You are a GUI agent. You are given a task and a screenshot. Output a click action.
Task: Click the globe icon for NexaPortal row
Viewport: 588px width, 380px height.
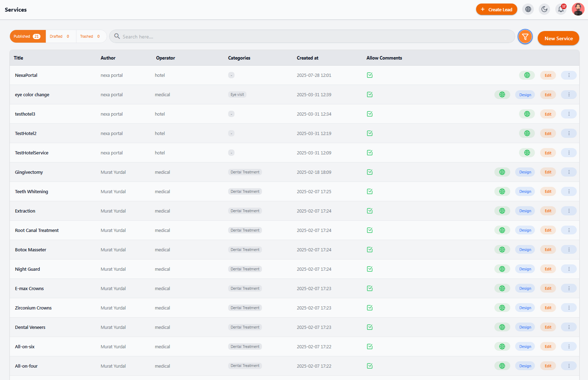[x=527, y=75]
